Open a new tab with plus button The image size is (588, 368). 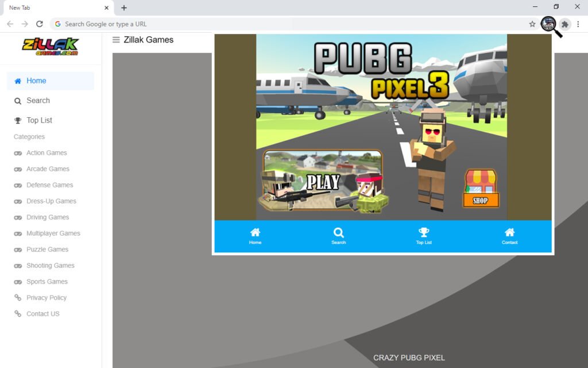[124, 7]
